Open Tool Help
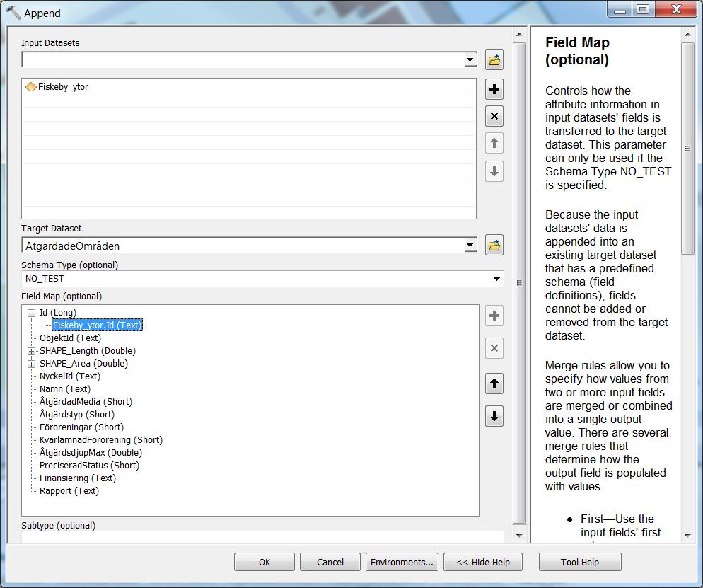This screenshot has width=703, height=588. [x=580, y=562]
